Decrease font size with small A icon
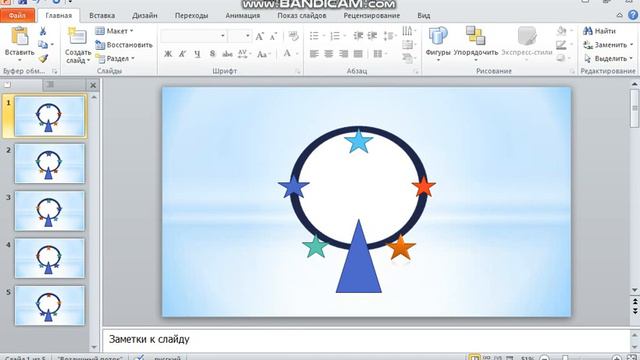Screen dimensions: 640x360 (273, 36)
